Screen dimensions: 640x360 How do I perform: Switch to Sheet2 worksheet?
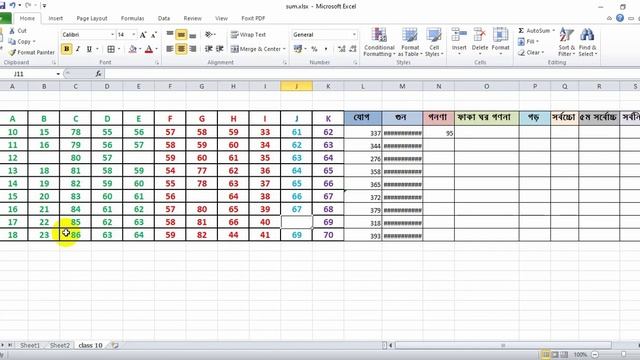coord(60,345)
